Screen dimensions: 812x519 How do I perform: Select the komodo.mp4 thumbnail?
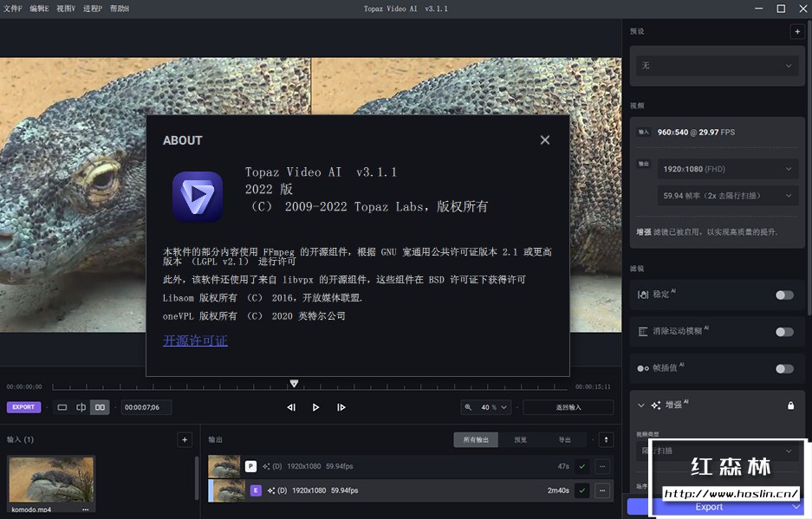[51, 480]
